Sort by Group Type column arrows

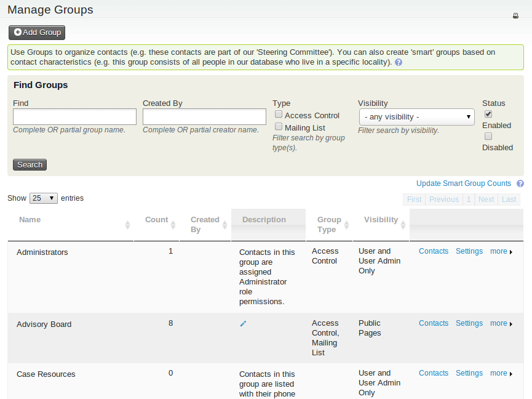[x=346, y=225]
